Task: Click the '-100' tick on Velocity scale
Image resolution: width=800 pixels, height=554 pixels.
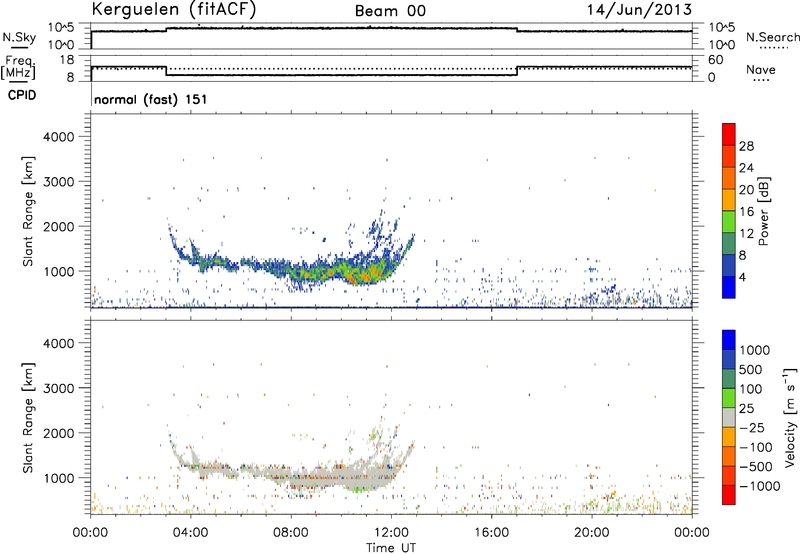Action: tap(756, 447)
